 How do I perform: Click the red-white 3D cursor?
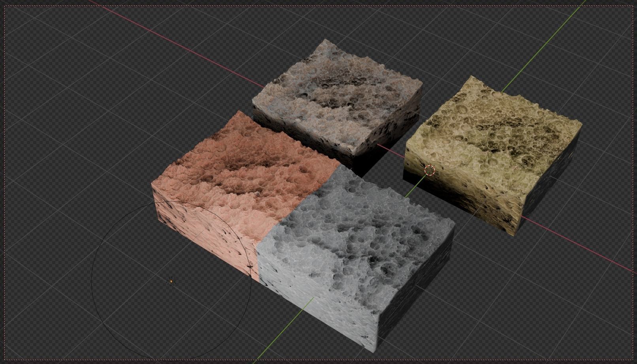click(430, 171)
